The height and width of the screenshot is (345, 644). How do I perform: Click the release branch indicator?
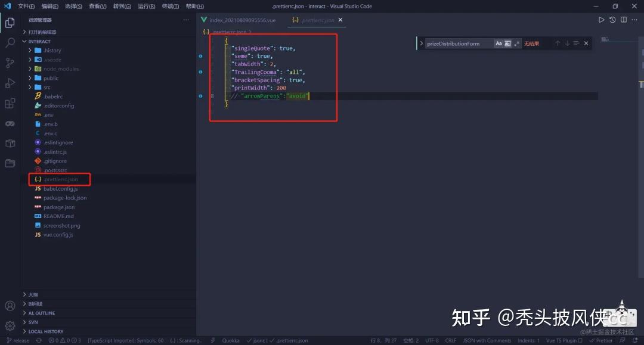pyautogui.click(x=18, y=340)
